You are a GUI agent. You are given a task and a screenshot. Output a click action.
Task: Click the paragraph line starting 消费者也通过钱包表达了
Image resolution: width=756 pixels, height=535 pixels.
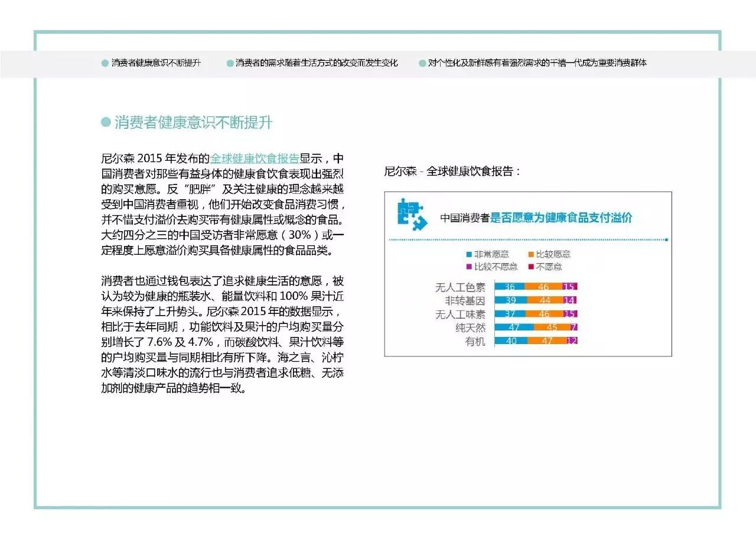tap(222, 280)
